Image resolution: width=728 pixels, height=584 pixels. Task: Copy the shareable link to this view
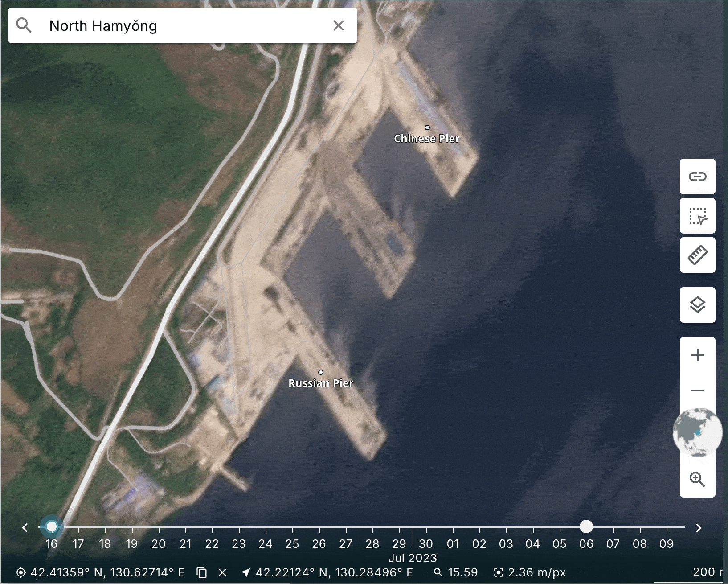click(x=698, y=177)
